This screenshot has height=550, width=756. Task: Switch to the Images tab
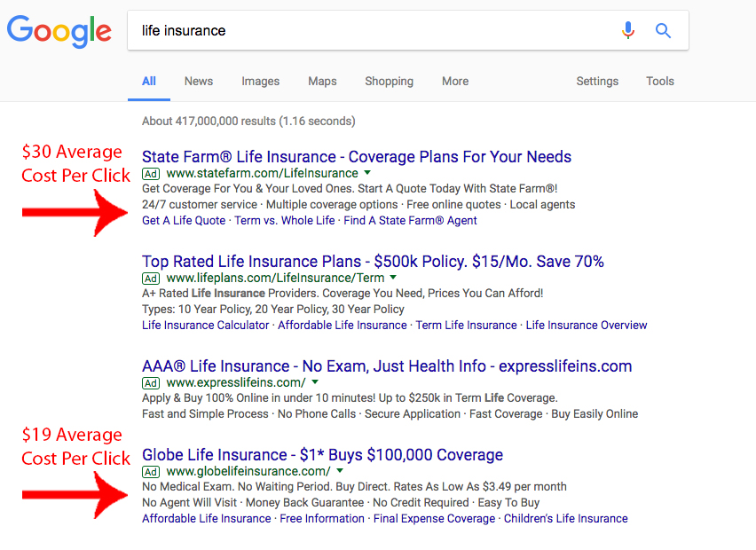pos(260,81)
